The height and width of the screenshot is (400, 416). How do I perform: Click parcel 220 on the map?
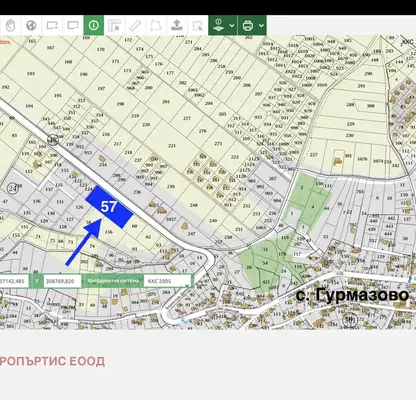point(146,125)
